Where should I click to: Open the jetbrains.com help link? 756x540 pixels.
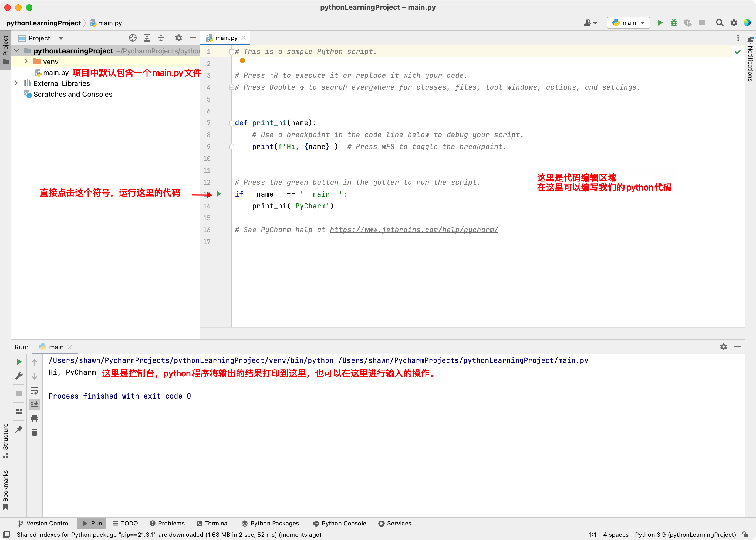(414, 230)
